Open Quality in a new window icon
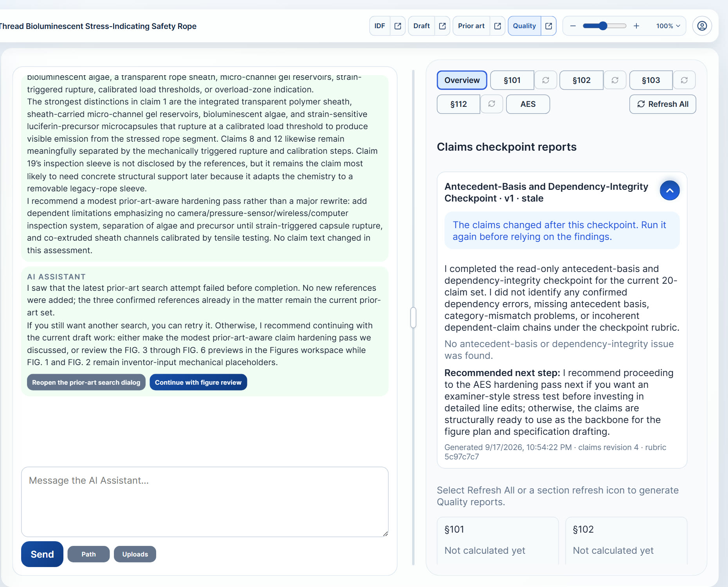This screenshot has width=728, height=587. (x=549, y=26)
